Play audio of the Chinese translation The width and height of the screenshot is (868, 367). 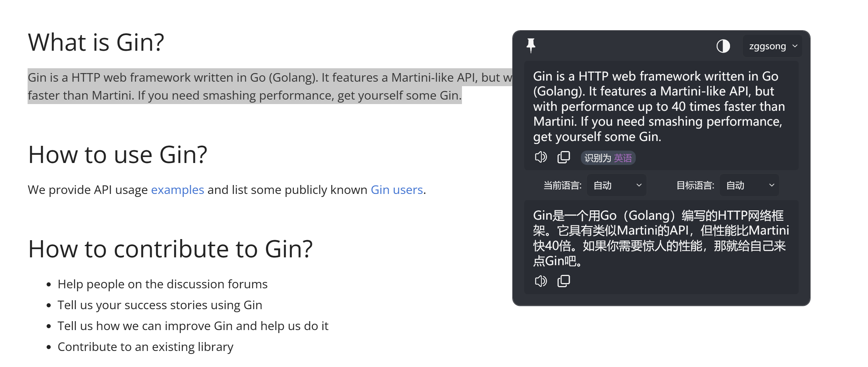pyautogui.click(x=541, y=281)
